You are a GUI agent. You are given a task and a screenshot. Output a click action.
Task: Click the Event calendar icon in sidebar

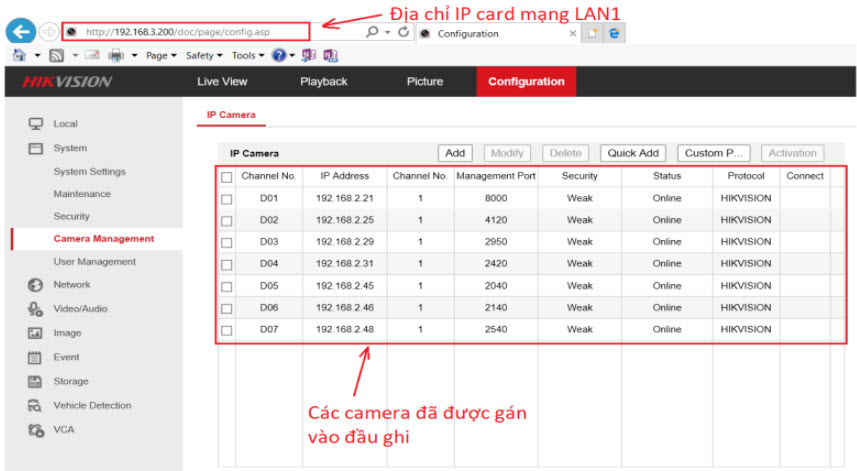coord(35,357)
